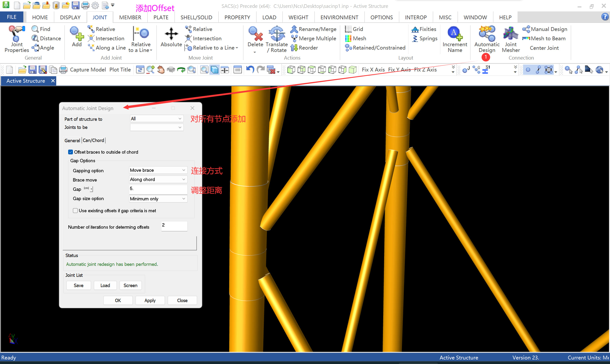Image resolution: width=610 pixels, height=364 pixels.
Task: Expand the Gapping option dropdown
Action: tap(183, 170)
